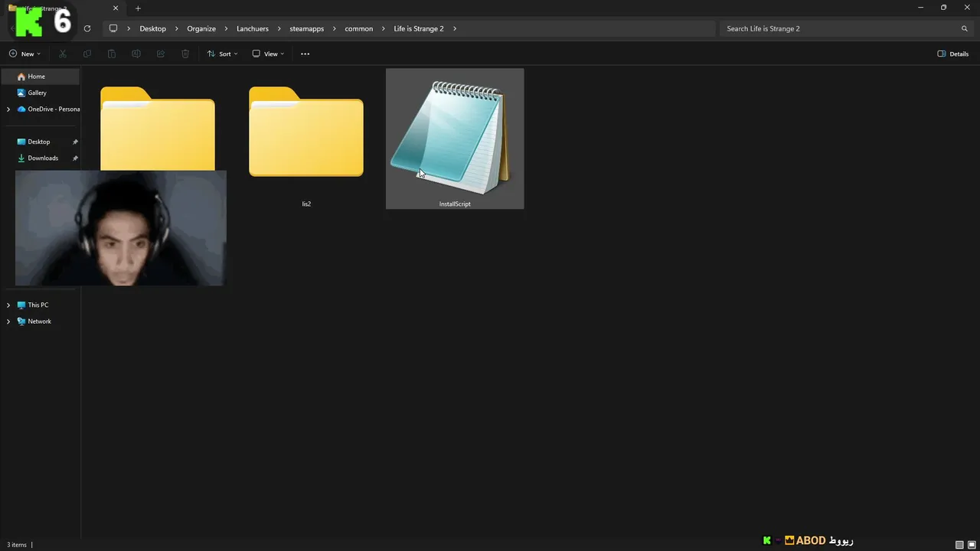The height and width of the screenshot is (551, 980).
Task: Click the Share icon in toolbar
Action: point(161,54)
